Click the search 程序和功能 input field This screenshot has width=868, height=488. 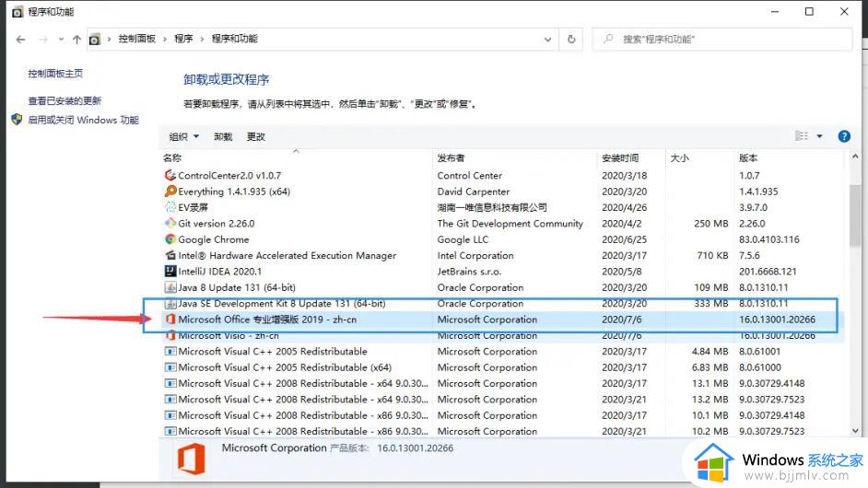coord(721,40)
